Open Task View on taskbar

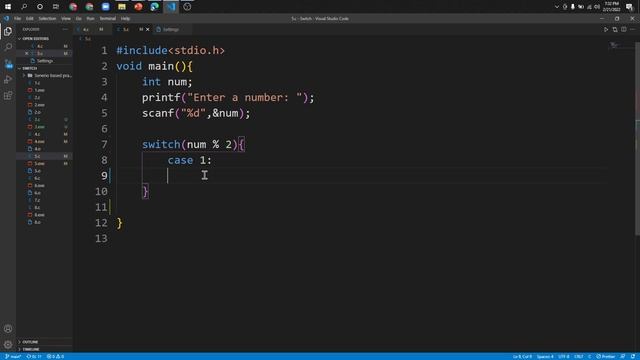(x=56, y=7)
